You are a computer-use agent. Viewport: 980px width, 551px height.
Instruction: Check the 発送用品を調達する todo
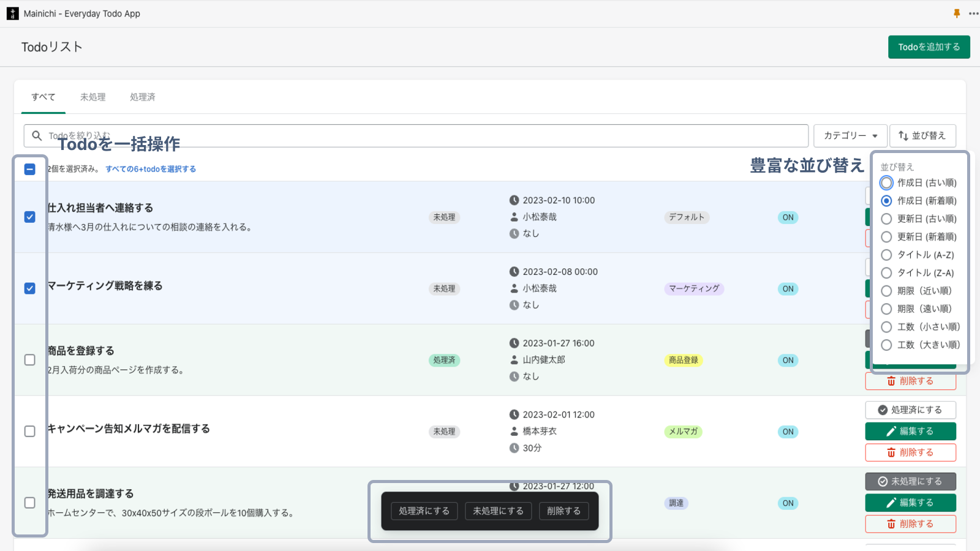pyautogui.click(x=29, y=503)
